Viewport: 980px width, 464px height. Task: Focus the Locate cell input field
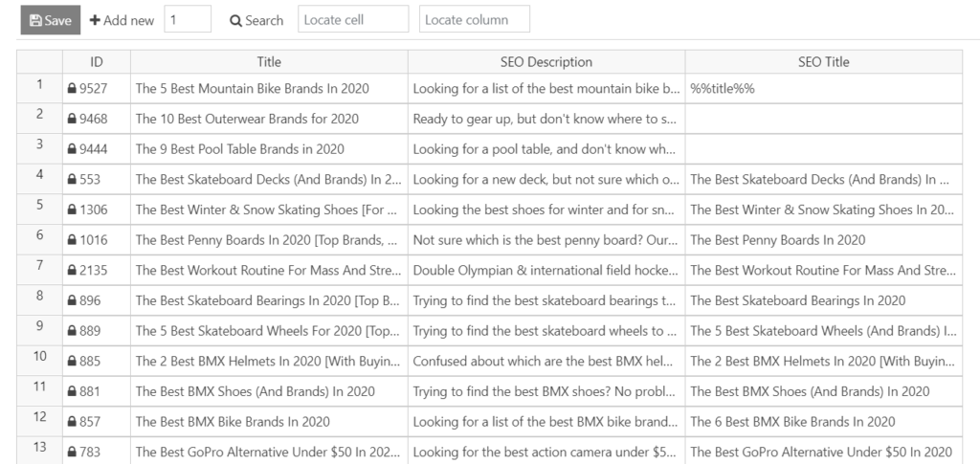(353, 19)
